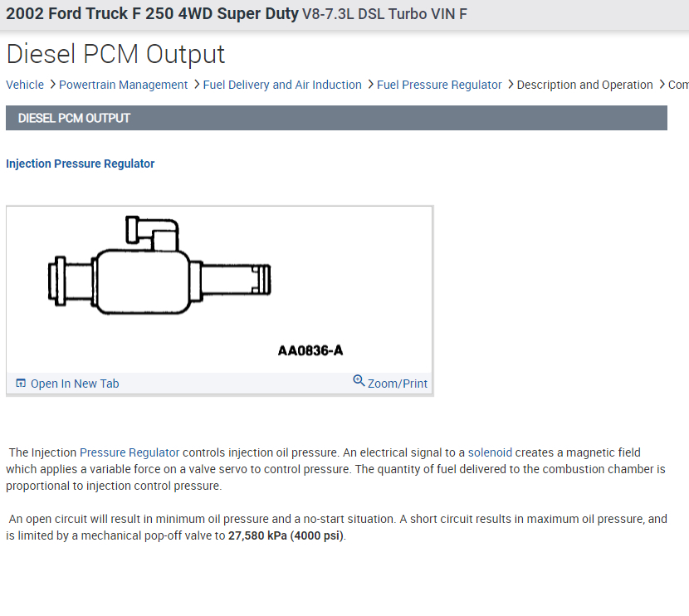Click the chevron before Description and Operation
The image size is (689, 616).
510,85
